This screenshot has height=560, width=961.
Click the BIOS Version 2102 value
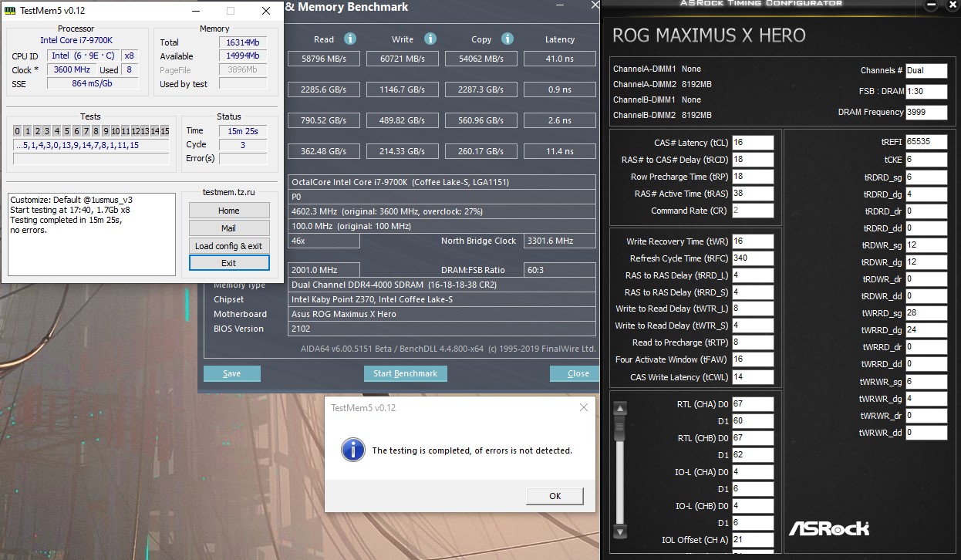(x=442, y=329)
